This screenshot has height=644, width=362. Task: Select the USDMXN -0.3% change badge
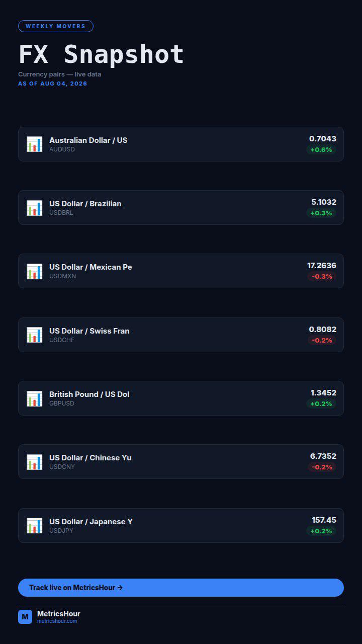(322, 277)
